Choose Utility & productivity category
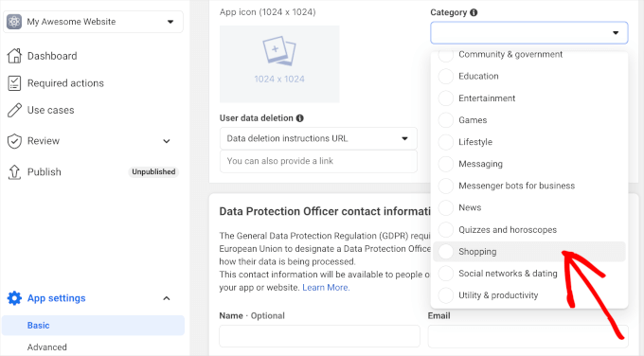 529,295
